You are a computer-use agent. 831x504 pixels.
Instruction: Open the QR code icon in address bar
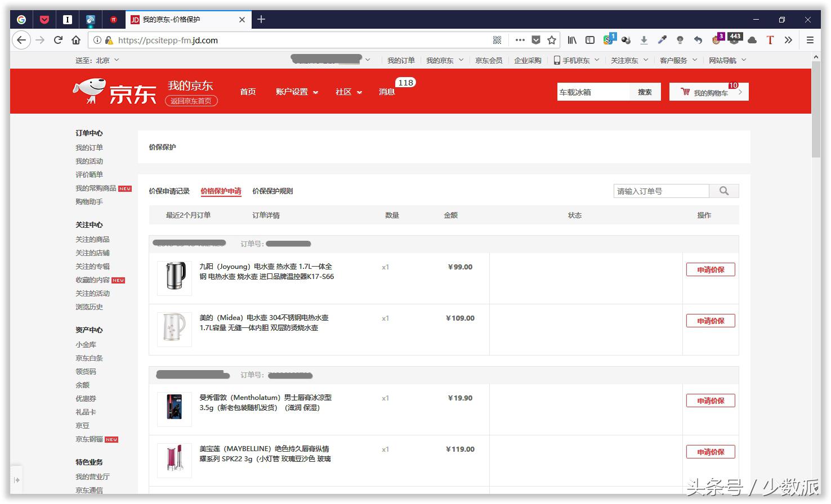(x=497, y=40)
